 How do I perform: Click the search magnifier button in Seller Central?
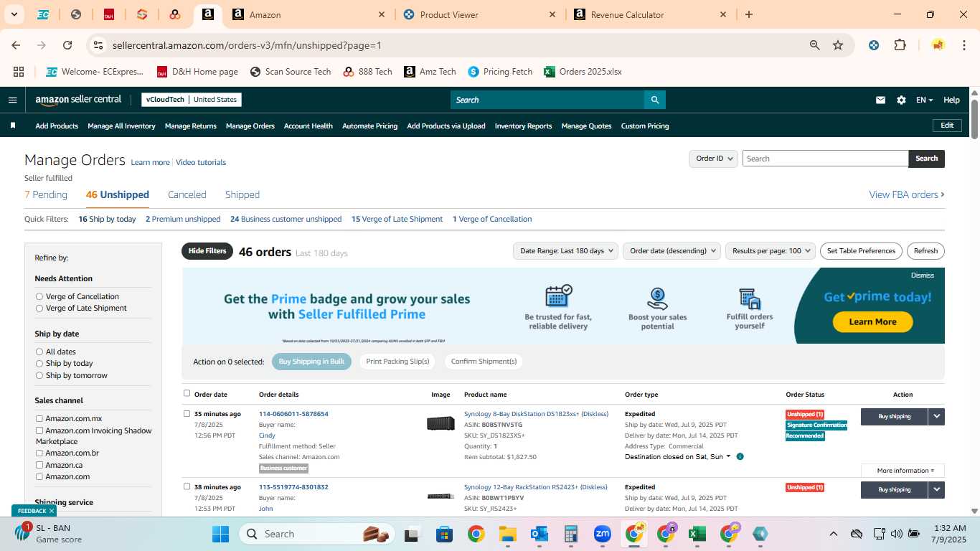(654, 100)
